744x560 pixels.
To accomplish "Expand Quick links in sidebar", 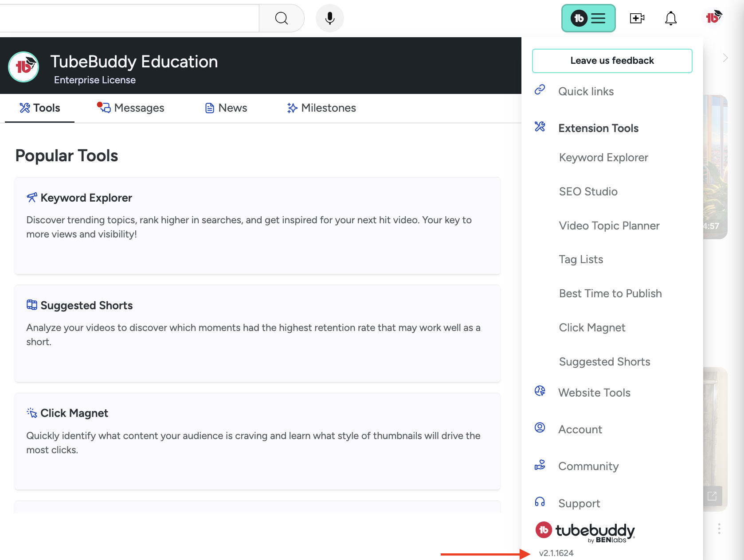I will [586, 91].
